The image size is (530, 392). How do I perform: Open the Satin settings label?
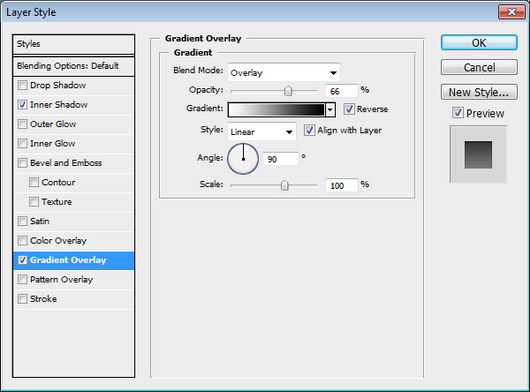pyautogui.click(x=40, y=221)
